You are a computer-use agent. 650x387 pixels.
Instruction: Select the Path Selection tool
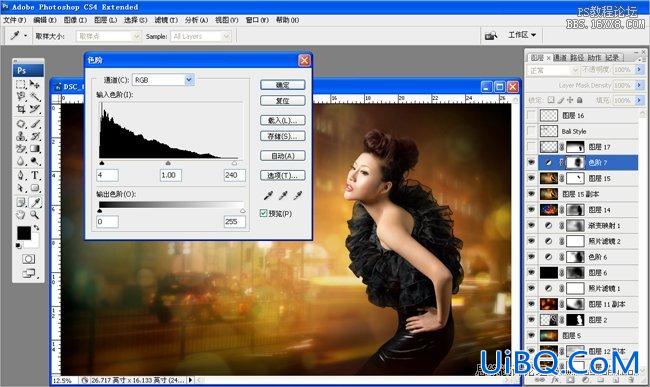click(21, 188)
